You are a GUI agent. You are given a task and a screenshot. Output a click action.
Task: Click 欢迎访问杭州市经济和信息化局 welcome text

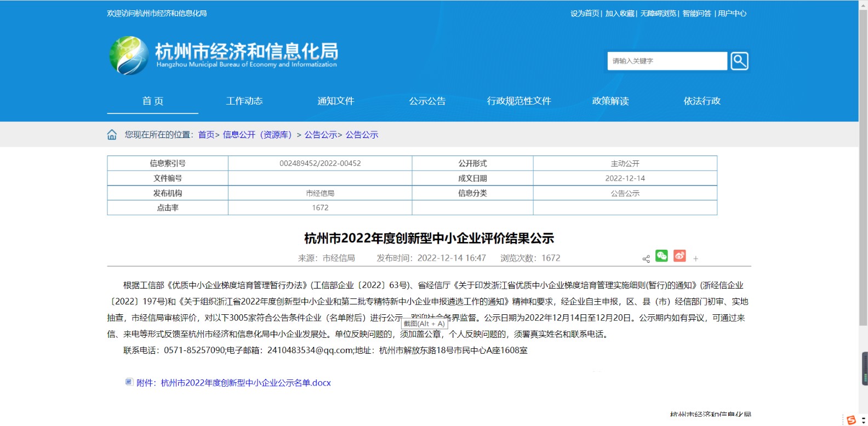pos(157,14)
